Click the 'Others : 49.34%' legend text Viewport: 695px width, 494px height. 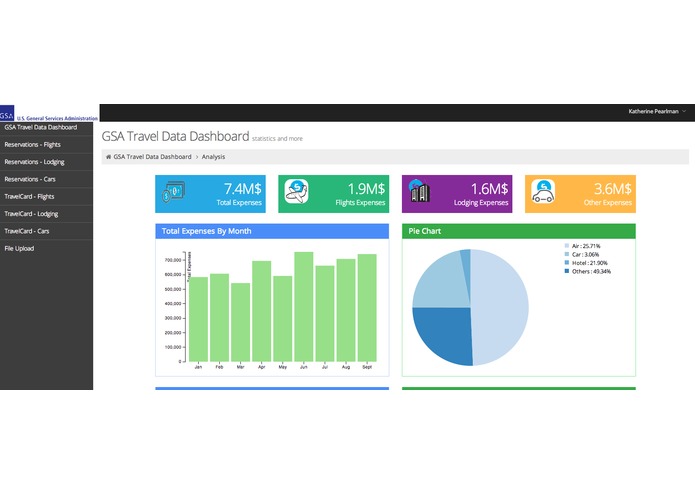coord(591,271)
